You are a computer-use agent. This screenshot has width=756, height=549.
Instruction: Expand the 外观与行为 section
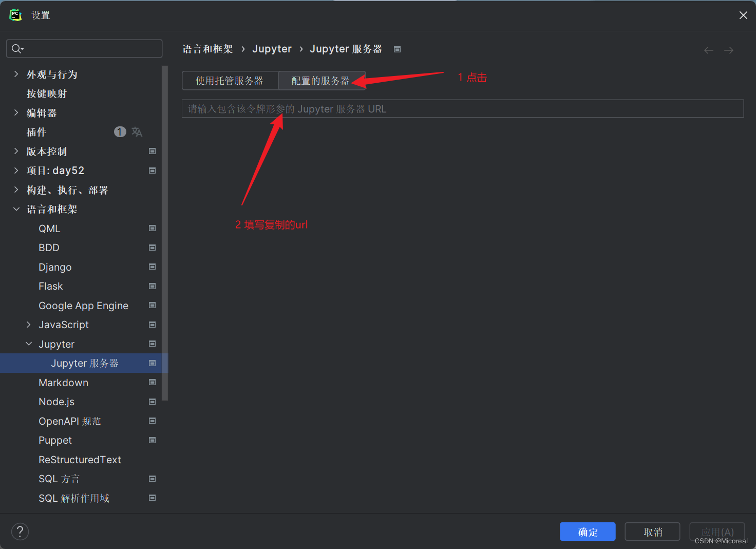(x=16, y=74)
